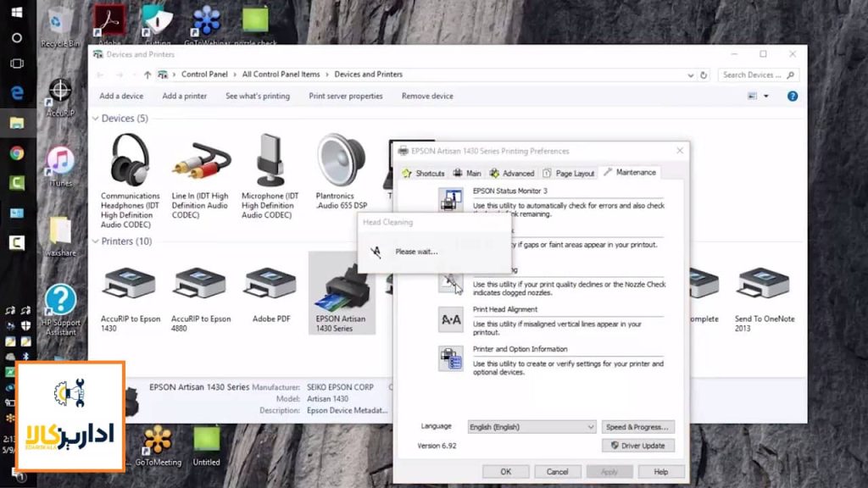
Task: Refresh the Devices and Printers address bar
Action: pos(704,75)
